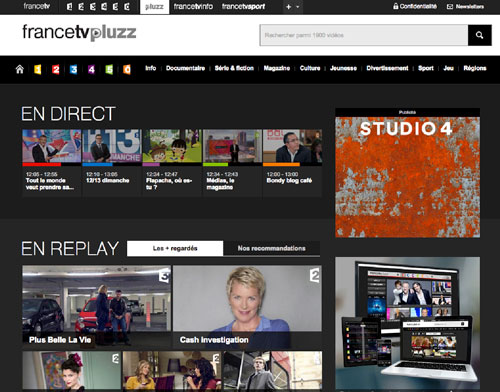Click the magnifying glass search button
This screenshot has width=500, height=392.
(x=480, y=35)
